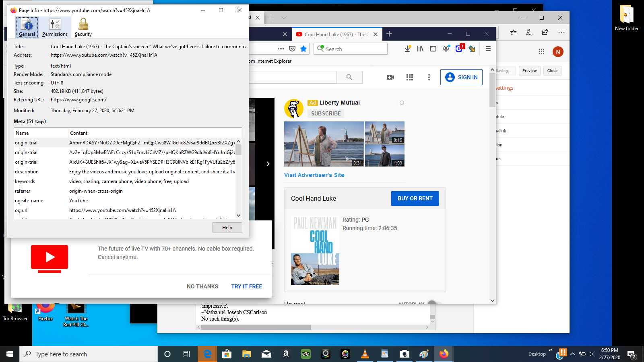Open the New folder desktop icon

tap(626, 18)
